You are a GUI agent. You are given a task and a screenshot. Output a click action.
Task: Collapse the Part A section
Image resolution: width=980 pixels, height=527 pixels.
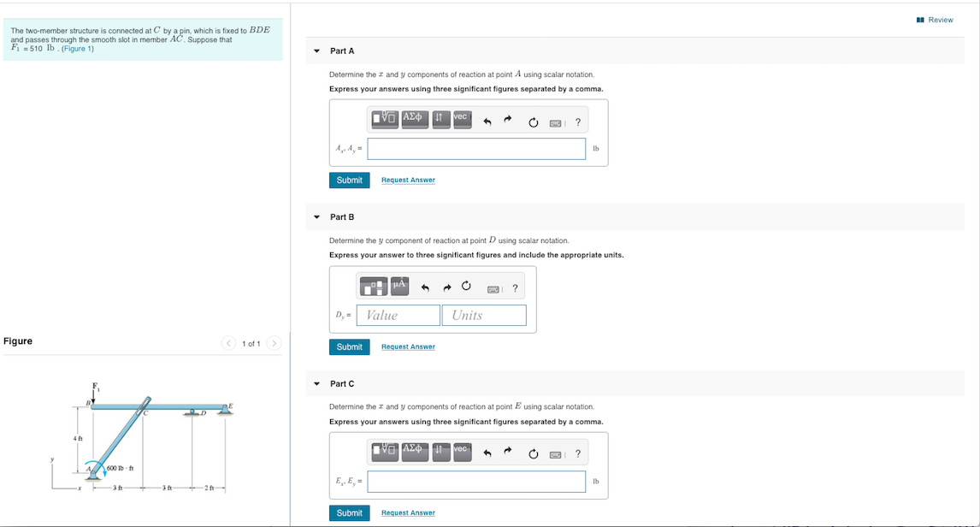click(x=316, y=50)
